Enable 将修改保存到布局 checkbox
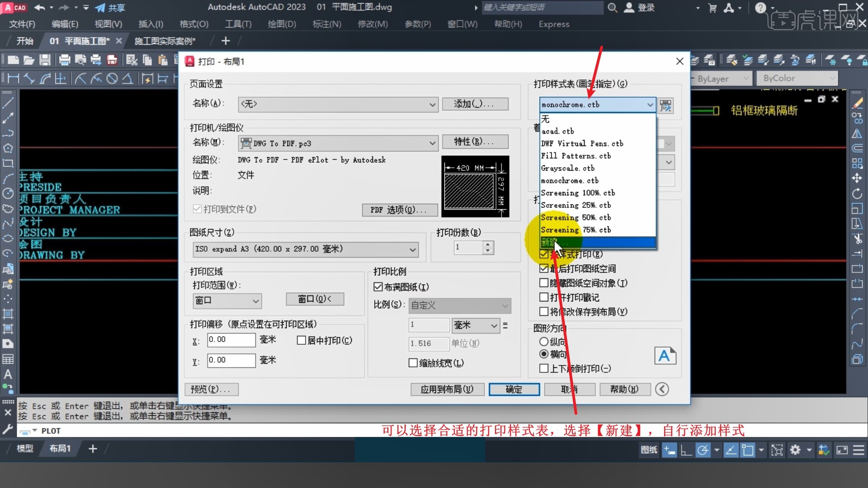Screen dimensions: 868x488 544,312
